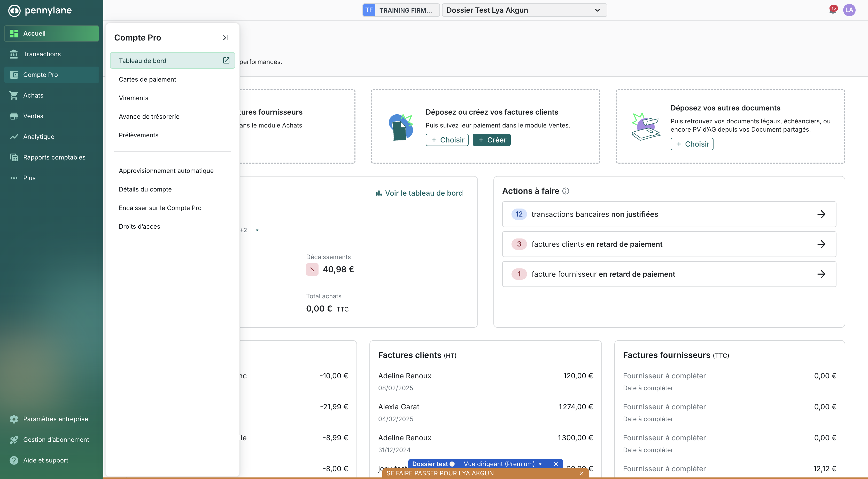Screen dimensions: 868x479
Task: Click the 3 count badge
Action: [519, 244]
